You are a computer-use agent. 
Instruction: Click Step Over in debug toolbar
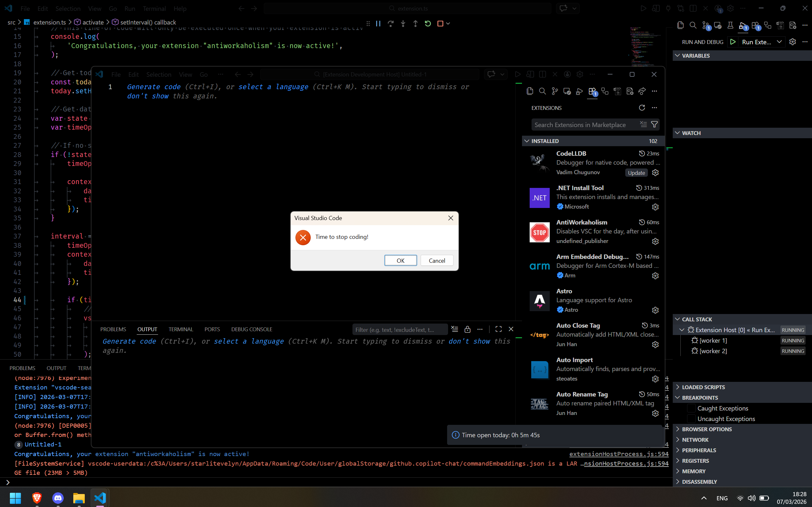click(391, 24)
